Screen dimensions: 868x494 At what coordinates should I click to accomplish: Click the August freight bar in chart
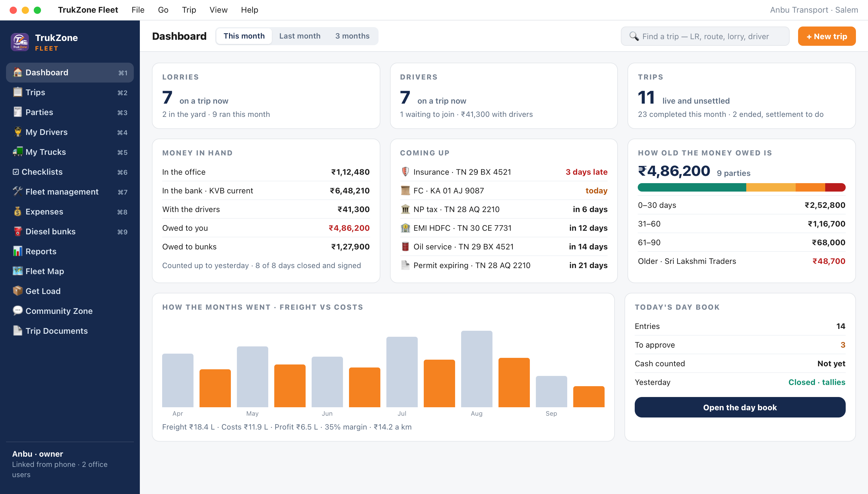[x=476, y=369]
